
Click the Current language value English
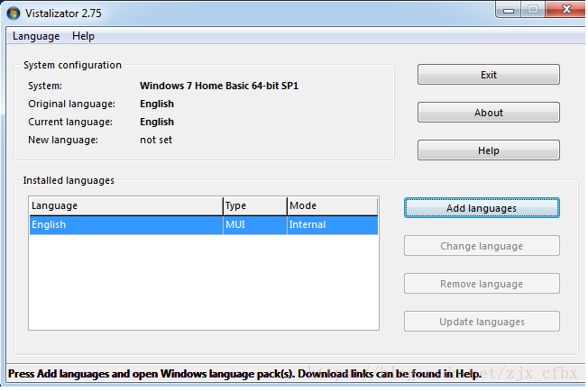pos(157,122)
